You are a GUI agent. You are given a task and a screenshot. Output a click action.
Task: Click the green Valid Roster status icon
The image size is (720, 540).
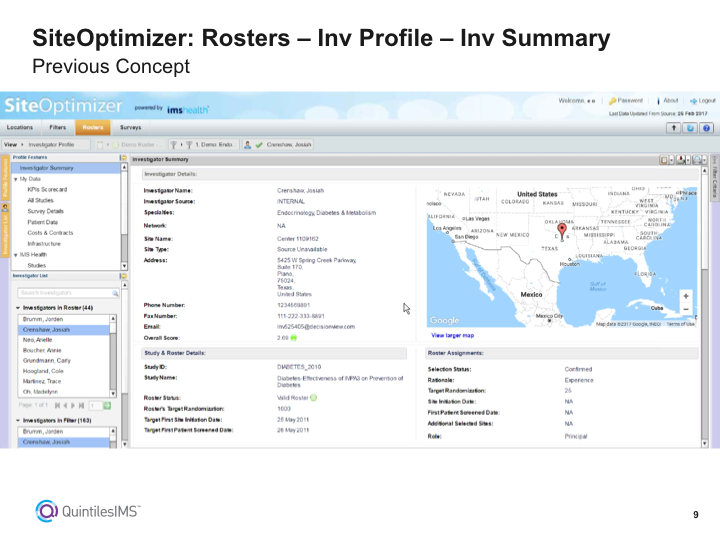pyautogui.click(x=314, y=398)
